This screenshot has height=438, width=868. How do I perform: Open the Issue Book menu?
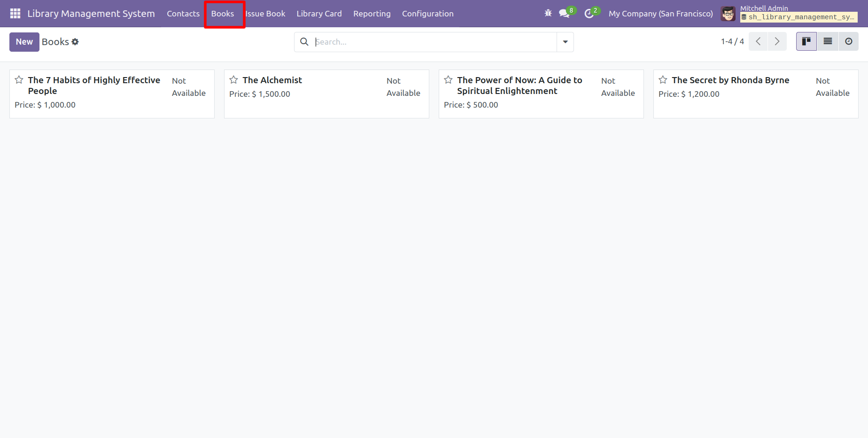[x=265, y=14]
